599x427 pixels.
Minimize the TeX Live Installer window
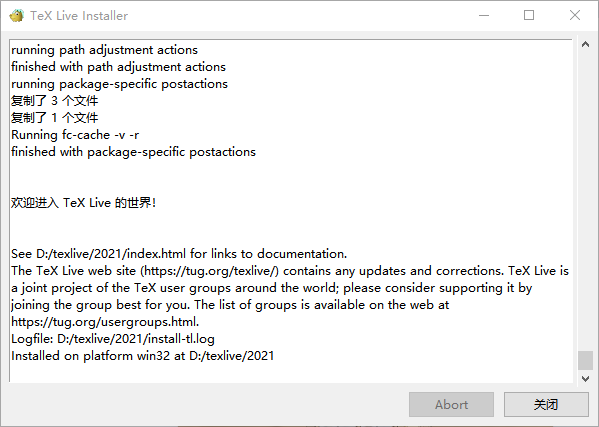pyautogui.click(x=484, y=15)
